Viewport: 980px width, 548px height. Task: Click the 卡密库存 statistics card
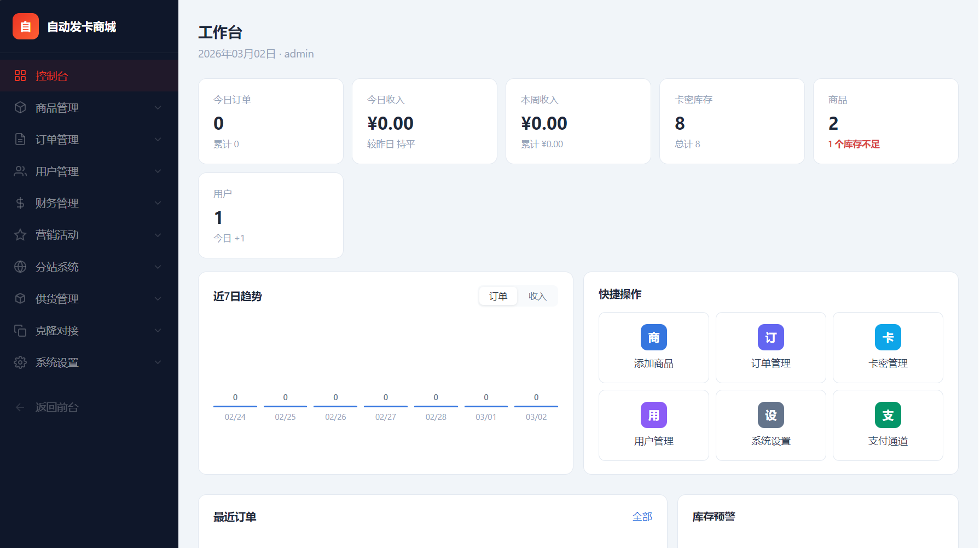(x=732, y=121)
